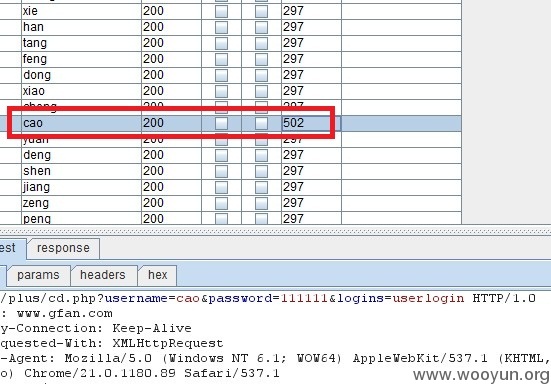Toggle the right checkbox in the cao row
Viewport: 551px width, 384px height.
tap(261, 123)
